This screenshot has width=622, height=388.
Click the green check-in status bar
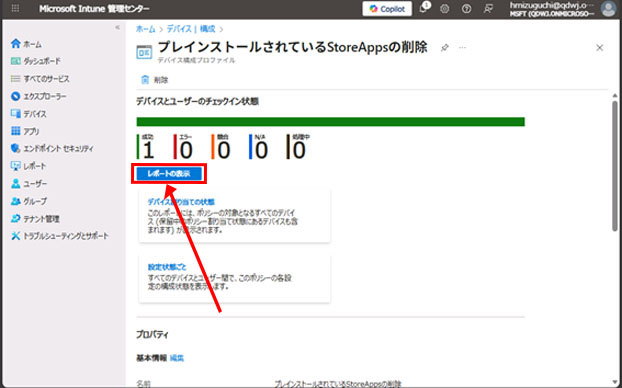coord(330,121)
